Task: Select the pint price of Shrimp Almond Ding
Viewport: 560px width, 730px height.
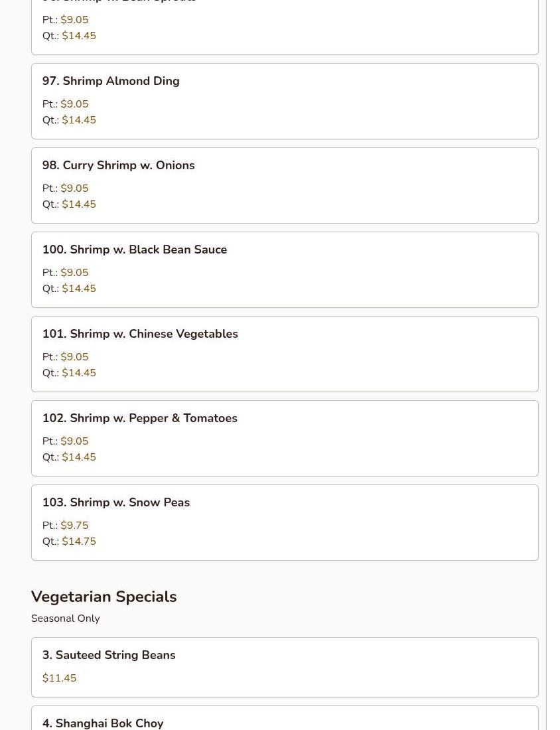Action: (x=74, y=104)
